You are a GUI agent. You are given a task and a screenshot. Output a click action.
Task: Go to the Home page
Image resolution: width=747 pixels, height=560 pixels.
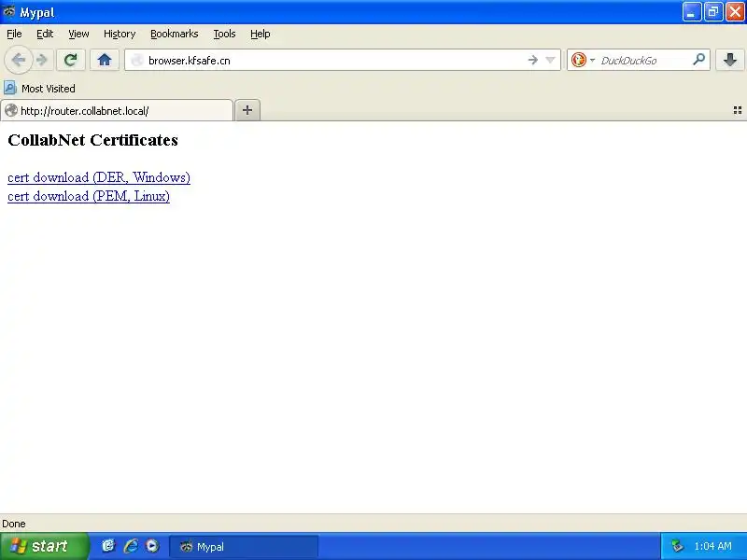(105, 60)
